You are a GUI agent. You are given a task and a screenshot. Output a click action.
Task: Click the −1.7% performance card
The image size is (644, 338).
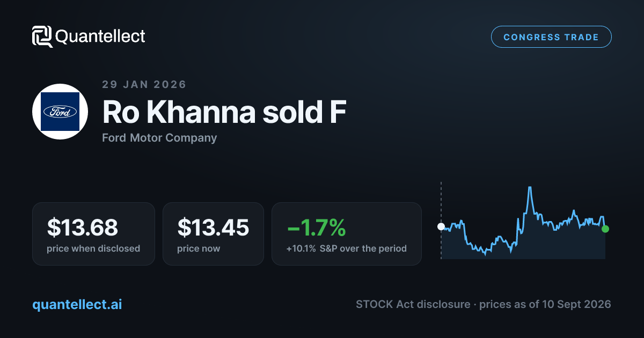click(x=347, y=233)
